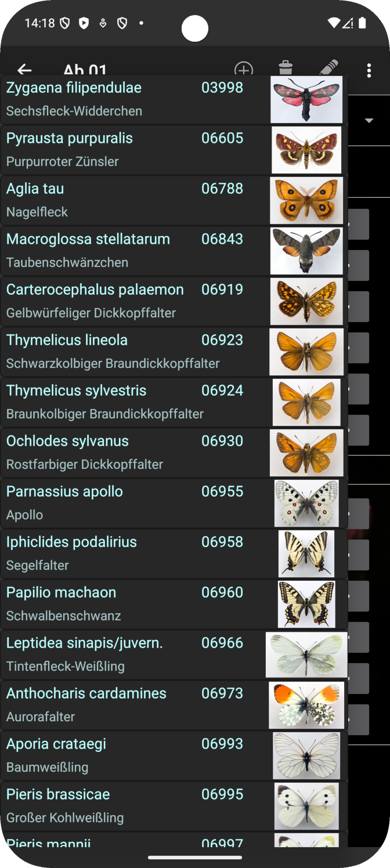This screenshot has width=390, height=868.
Task: Choose Thymelicus lineola 06923 entry
Action: tap(174, 352)
